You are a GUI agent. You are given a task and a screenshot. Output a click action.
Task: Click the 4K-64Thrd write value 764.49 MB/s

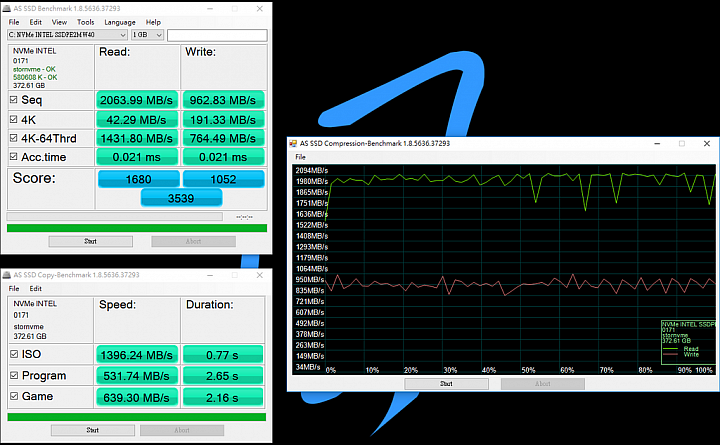pyautogui.click(x=223, y=138)
